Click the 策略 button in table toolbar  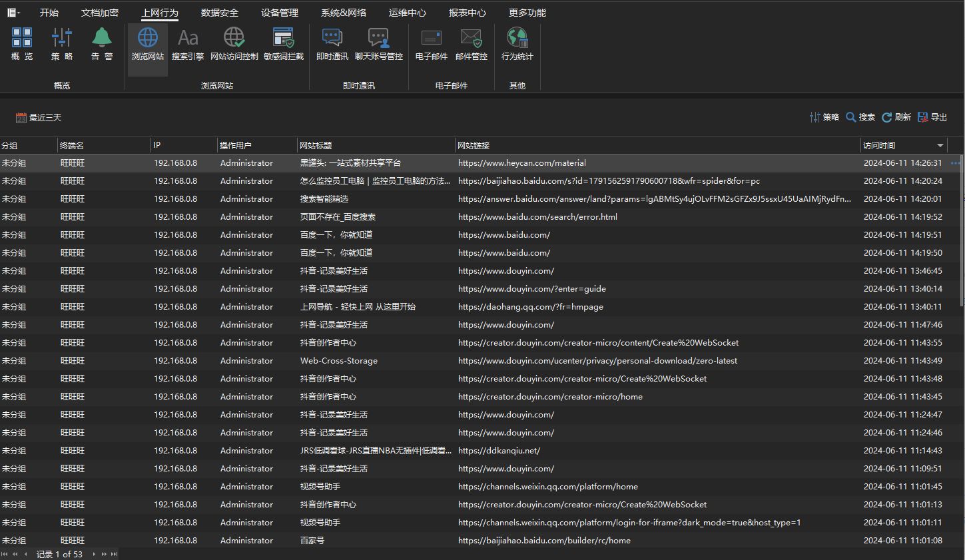(x=824, y=117)
